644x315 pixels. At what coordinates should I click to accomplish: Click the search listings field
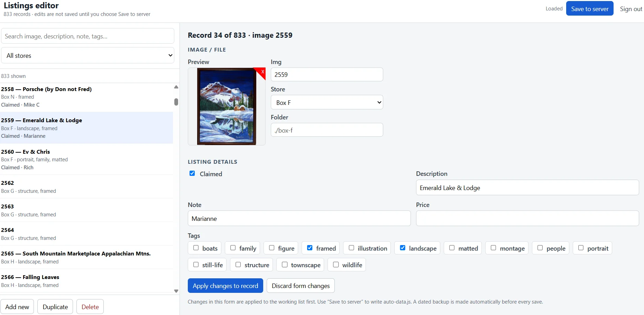[x=88, y=36]
